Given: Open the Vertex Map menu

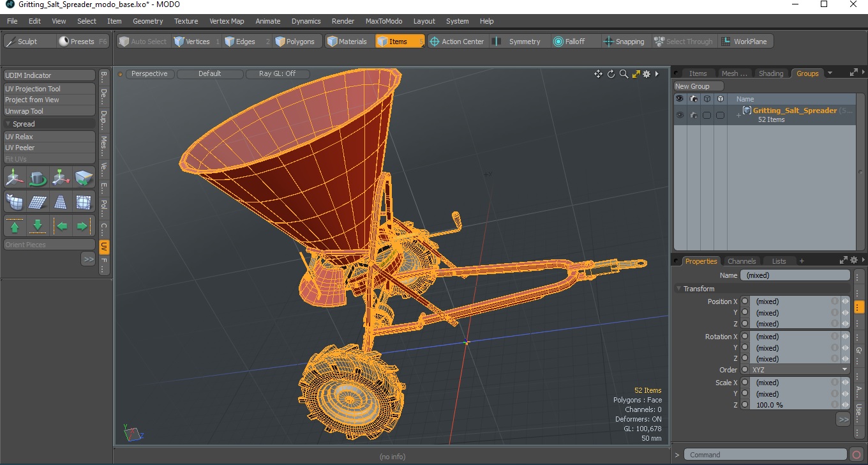Looking at the screenshot, I should pos(227,21).
